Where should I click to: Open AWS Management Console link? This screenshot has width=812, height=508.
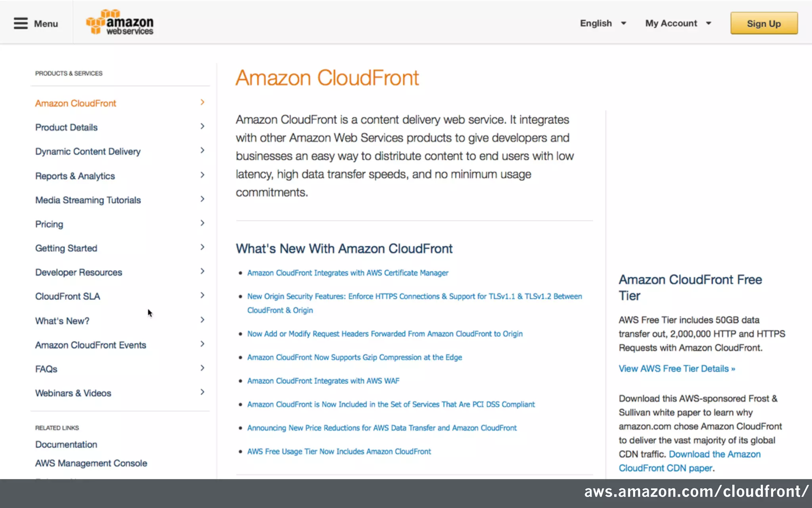(x=91, y=463)
